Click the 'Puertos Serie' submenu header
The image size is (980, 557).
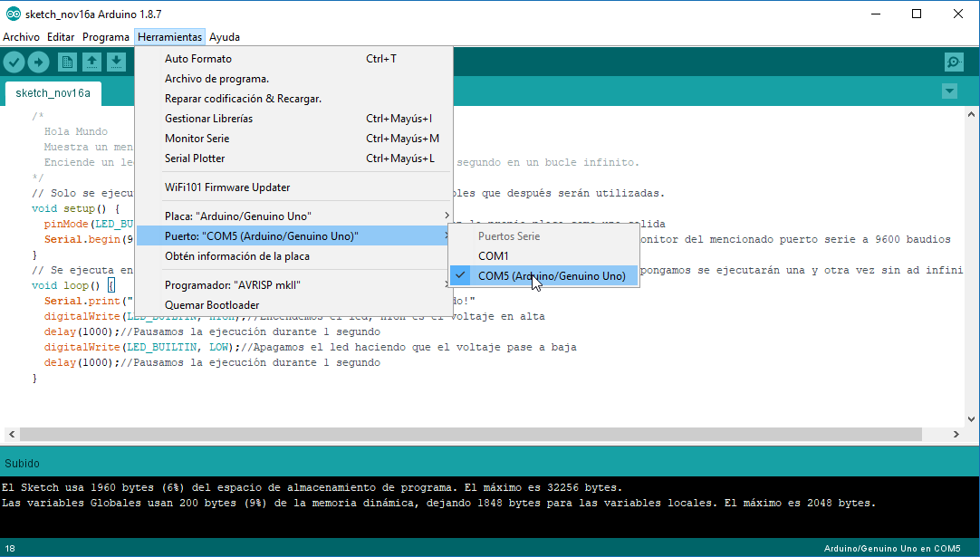point(509,236)
